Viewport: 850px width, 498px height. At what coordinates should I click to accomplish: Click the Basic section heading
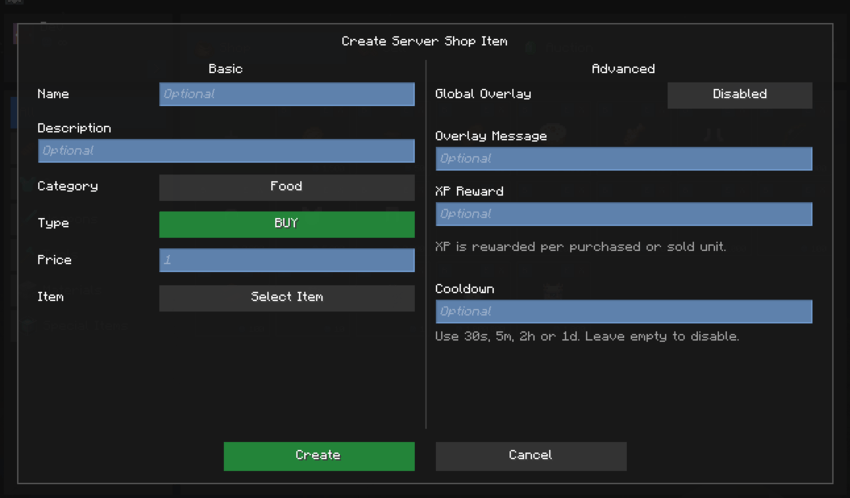(x=226, y=69)
